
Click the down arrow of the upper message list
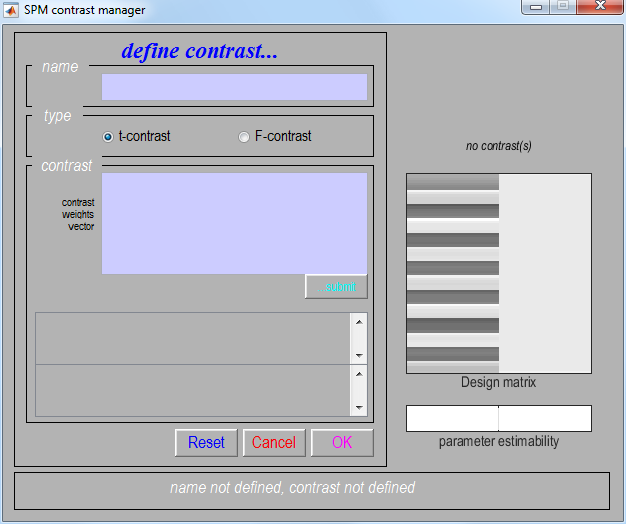click(359, 356)
